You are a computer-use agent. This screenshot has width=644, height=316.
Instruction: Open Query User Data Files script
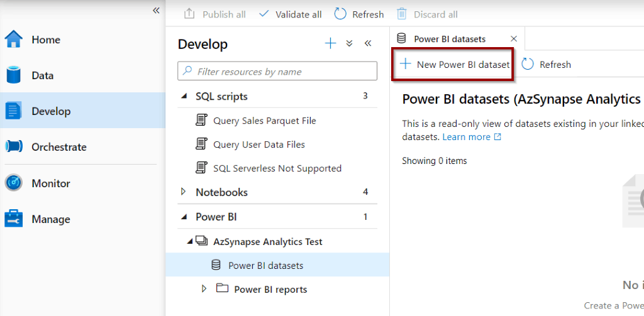pyautogui.click(x=258, y=144)
